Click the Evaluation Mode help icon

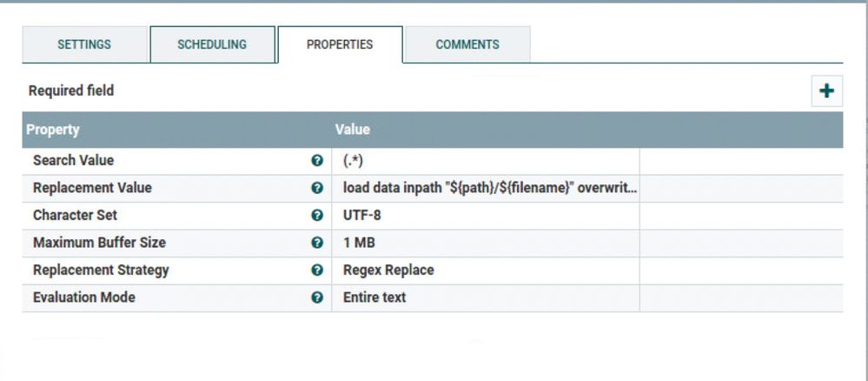(317, 297)
